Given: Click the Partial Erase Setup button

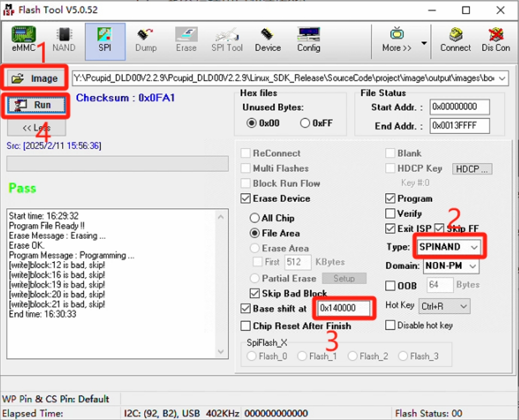Looking at the screenshot, I should [344, 279].
